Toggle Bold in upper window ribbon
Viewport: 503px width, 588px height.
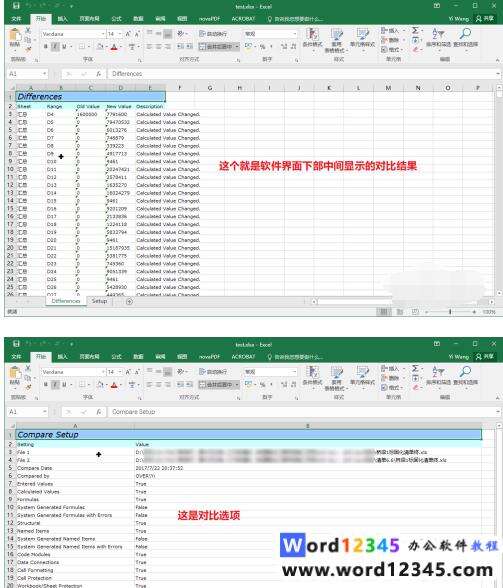[x=46, y=47]
